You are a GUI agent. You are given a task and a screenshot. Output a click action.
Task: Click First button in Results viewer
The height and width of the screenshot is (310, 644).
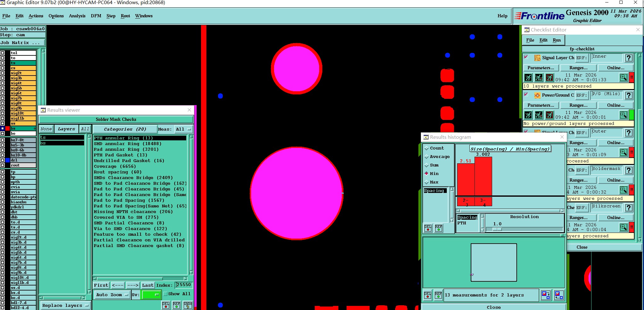click(x=101, y=285)
